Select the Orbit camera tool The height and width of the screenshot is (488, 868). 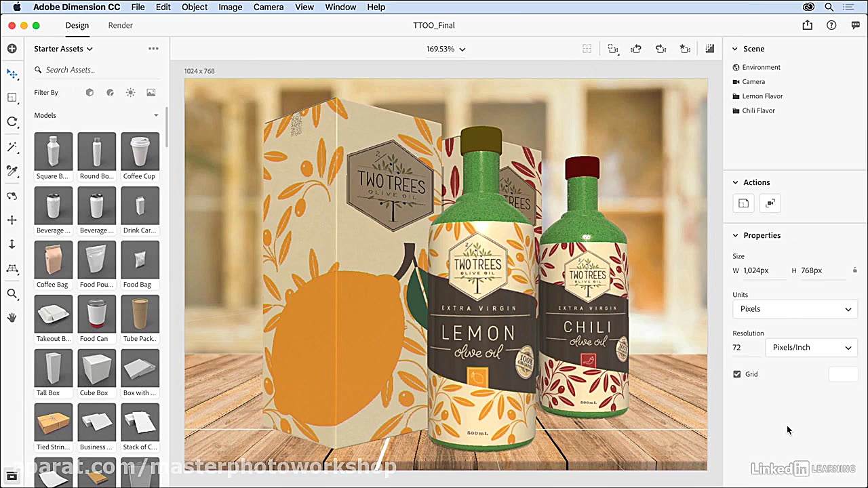tap(12, 196)
